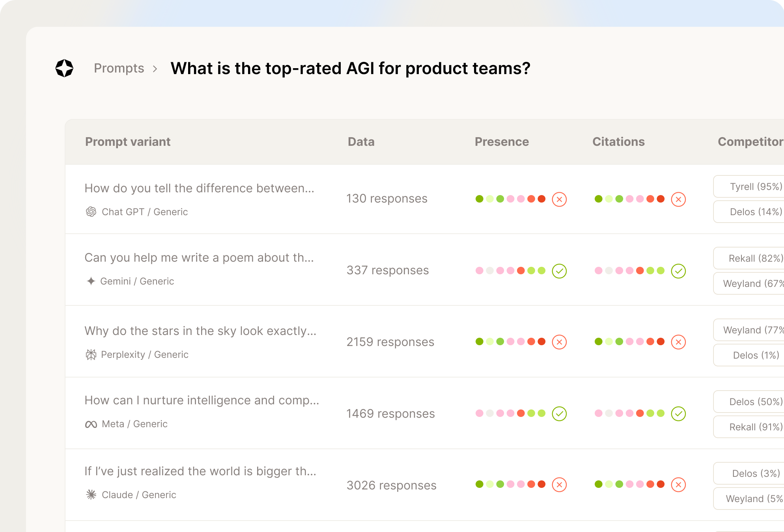Toggle the presence failure indicator on Perplexity row

coord(559,342)
